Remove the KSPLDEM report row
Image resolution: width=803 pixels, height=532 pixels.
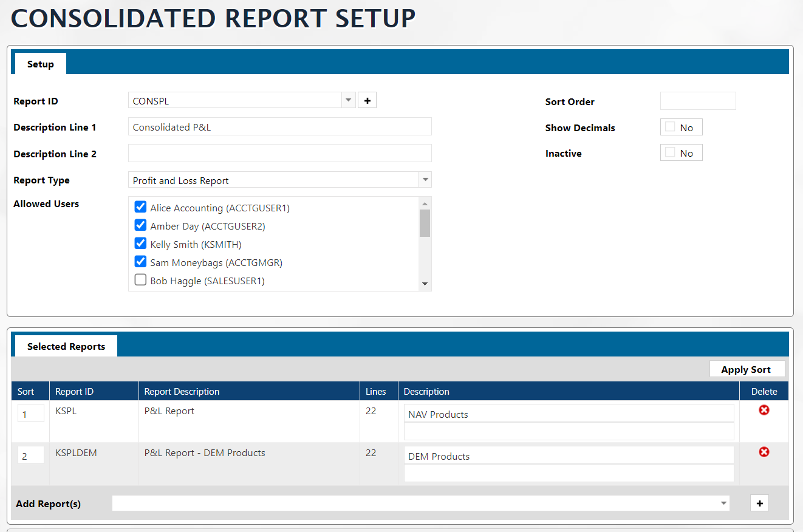point(764,452)
